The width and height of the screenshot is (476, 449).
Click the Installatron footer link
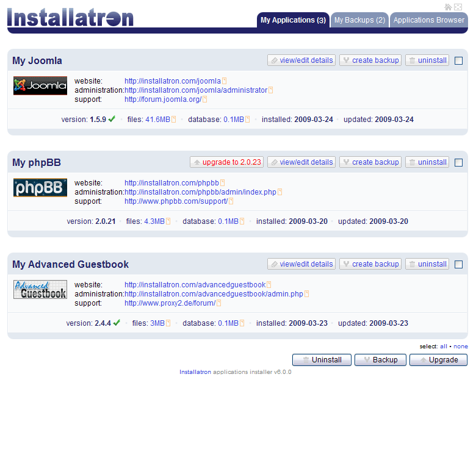[195, 372]
